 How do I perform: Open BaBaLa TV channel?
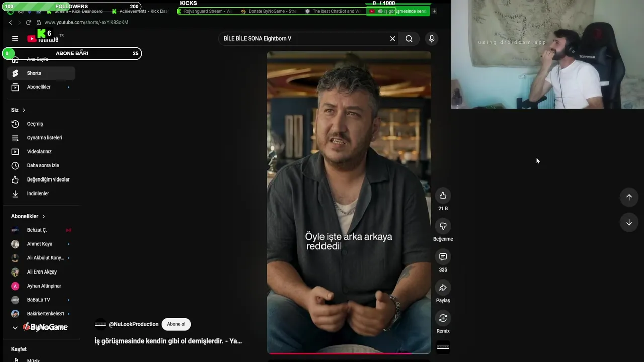41,300
